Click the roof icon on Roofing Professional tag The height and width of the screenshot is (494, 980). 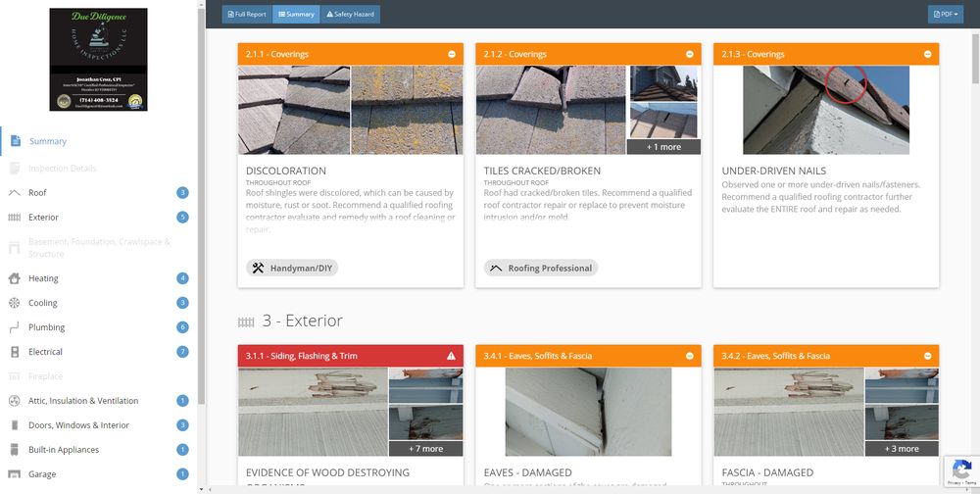(x=496, y=269)
